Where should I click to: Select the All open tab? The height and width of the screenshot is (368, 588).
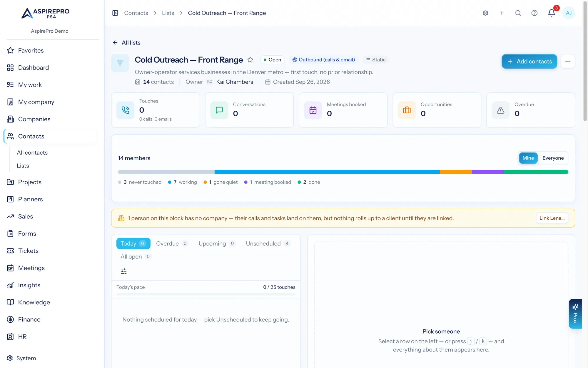[136, 256]
